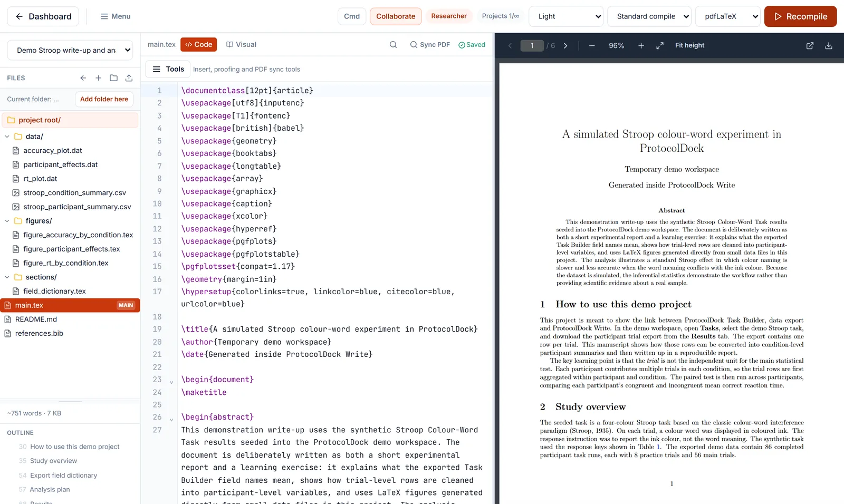Click Add folder here button

[104, 99]
